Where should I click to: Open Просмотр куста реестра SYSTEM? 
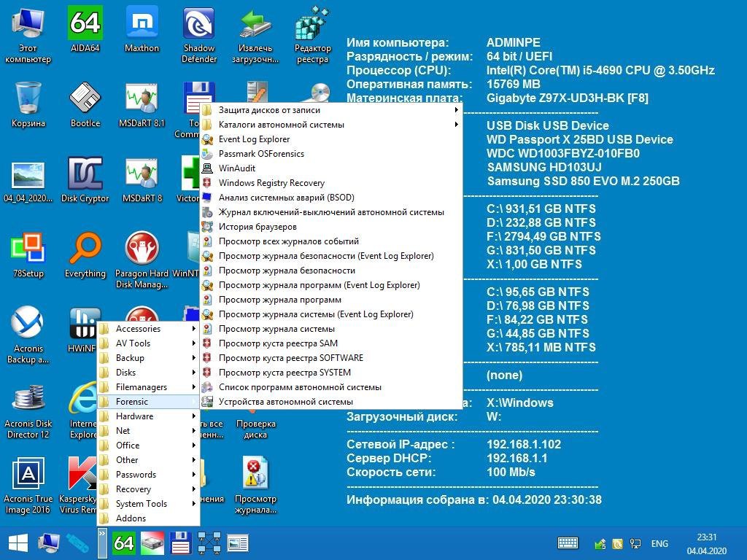point(331,373)
